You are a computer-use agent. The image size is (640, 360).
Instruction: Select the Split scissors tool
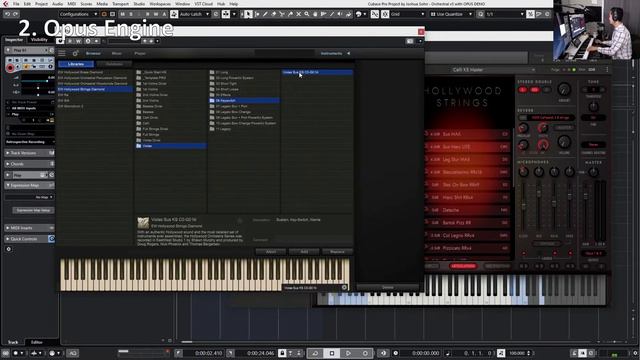pyautogui.click(x=282, y=14)
